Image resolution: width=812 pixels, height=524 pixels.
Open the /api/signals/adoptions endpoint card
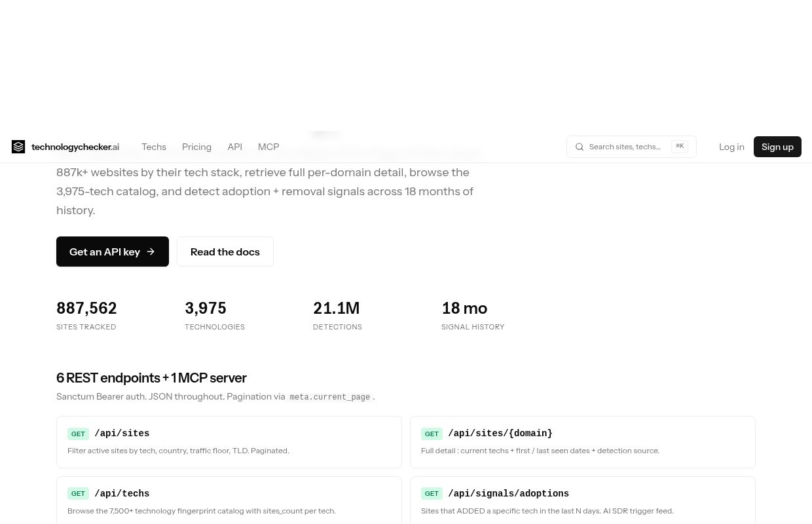583,500
